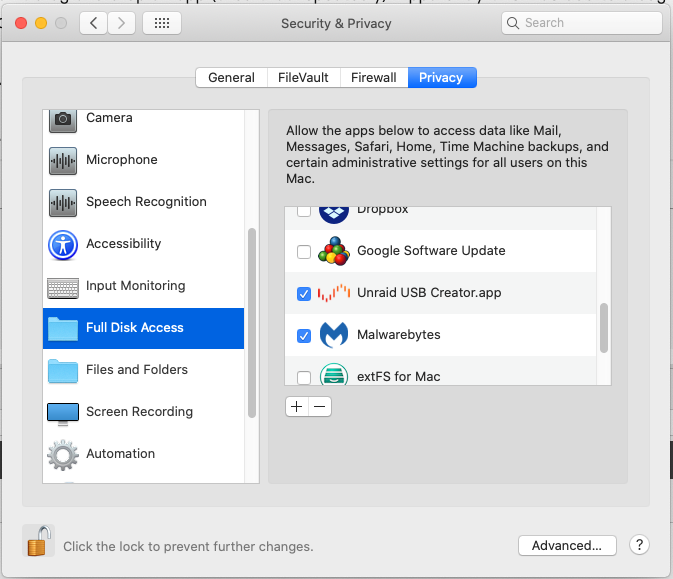Click the lock icon to prevent changes
Image resolution: width=673 pixels, height=579 pixels.
(x=39, y=541)
